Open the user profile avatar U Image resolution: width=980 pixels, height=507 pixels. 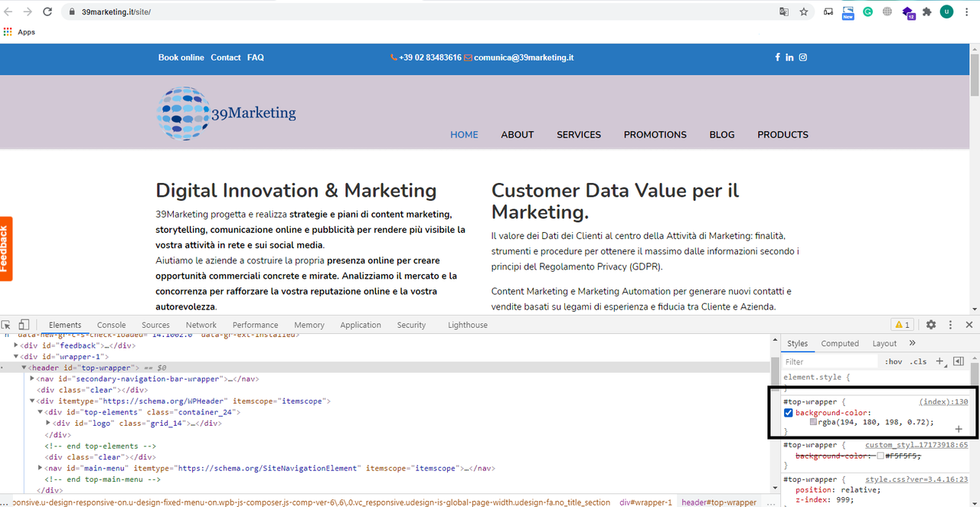click(x=947, y=12)
